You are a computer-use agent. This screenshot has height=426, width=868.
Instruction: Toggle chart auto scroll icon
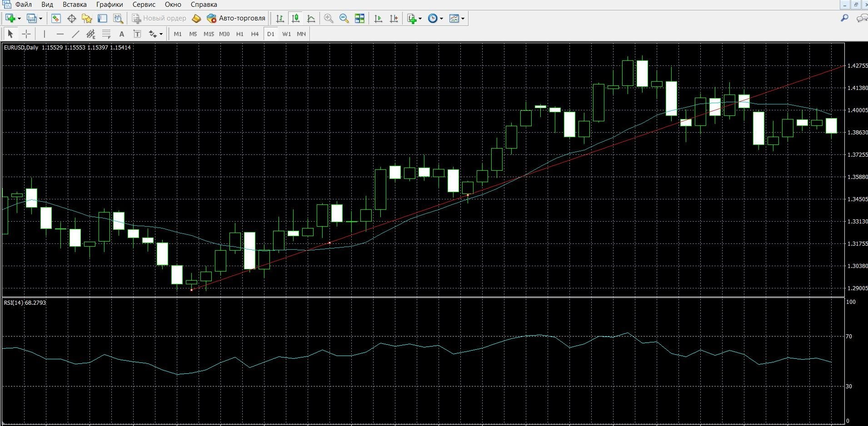(378, 19)
